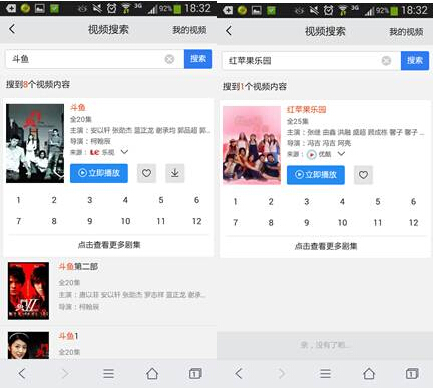Download 斗鱼 with download icon

tap(175, 173)
